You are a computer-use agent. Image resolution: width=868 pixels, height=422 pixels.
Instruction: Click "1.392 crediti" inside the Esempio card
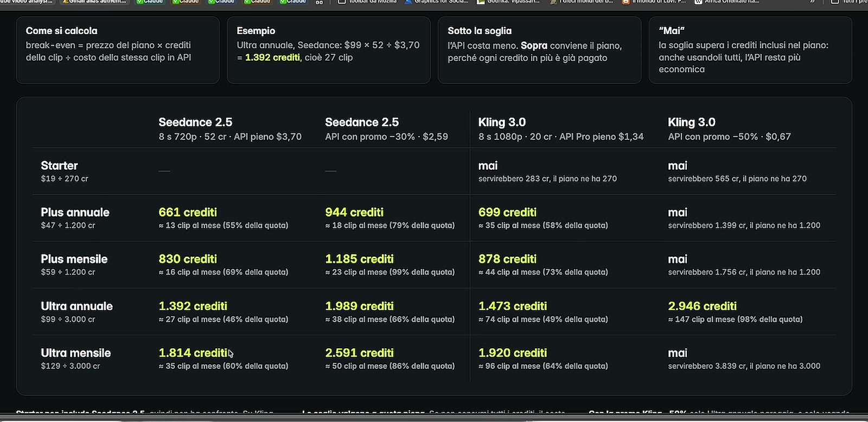tap(272, 57)
